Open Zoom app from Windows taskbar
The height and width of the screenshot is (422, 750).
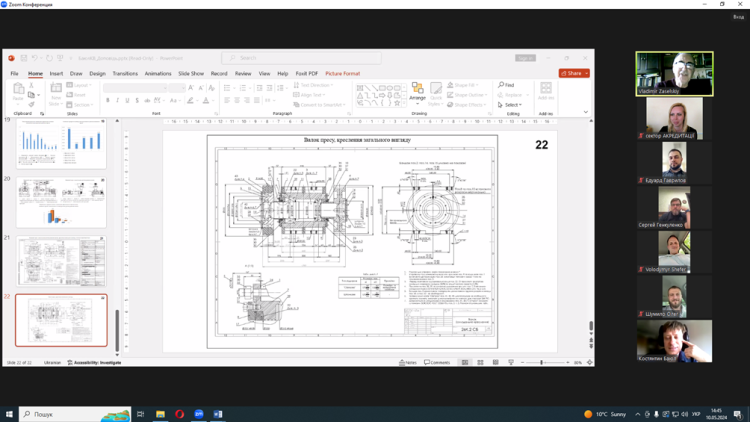pyautogui.click(x=199, y=414)
